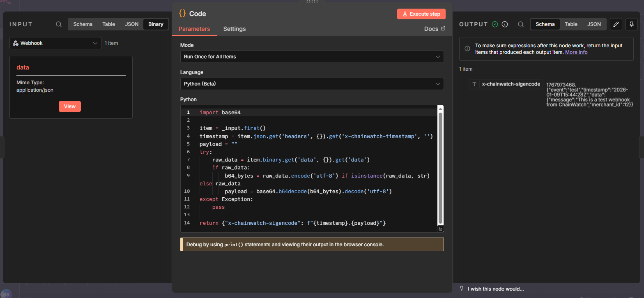Click the Execute step button
This screenshot has height=298, width=644.
click(421, 14)
